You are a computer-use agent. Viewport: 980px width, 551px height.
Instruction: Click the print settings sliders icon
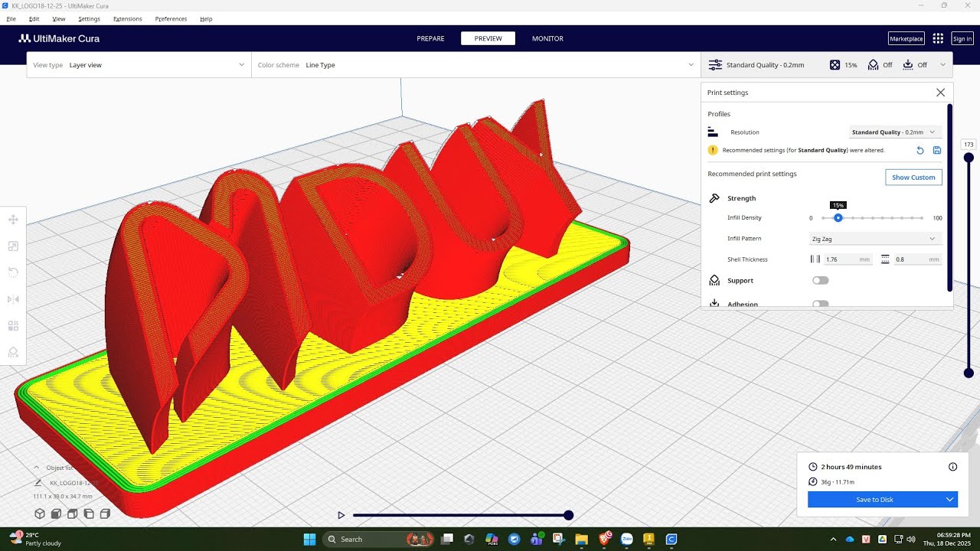(x=715, y=65)
